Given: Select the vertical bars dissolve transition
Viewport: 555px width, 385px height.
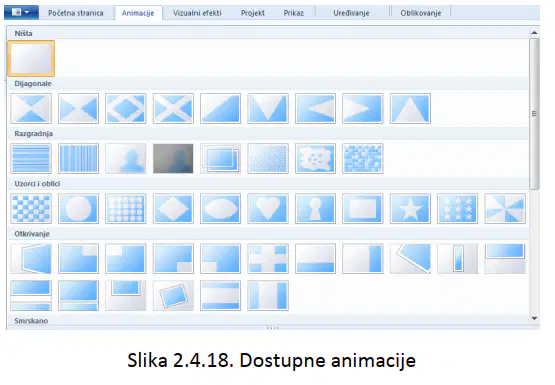Looking at the screenshot, I should coord(79,158).
